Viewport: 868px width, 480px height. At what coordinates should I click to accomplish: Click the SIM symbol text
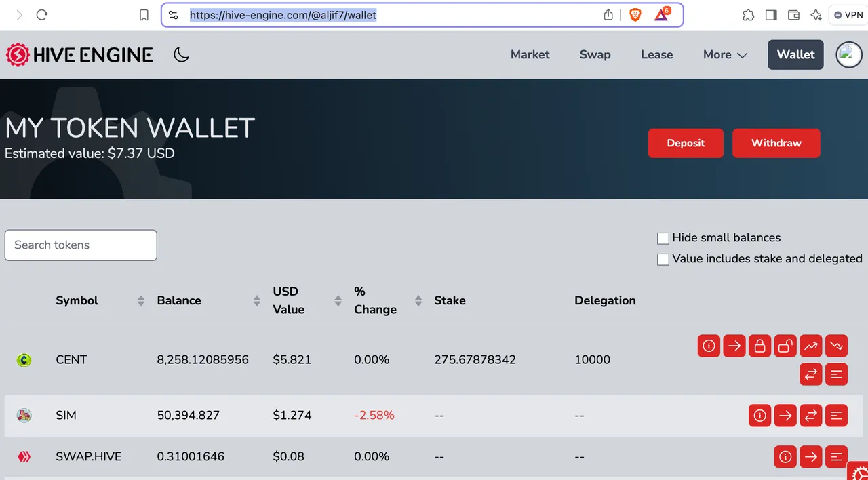click(x=66, y=416)
